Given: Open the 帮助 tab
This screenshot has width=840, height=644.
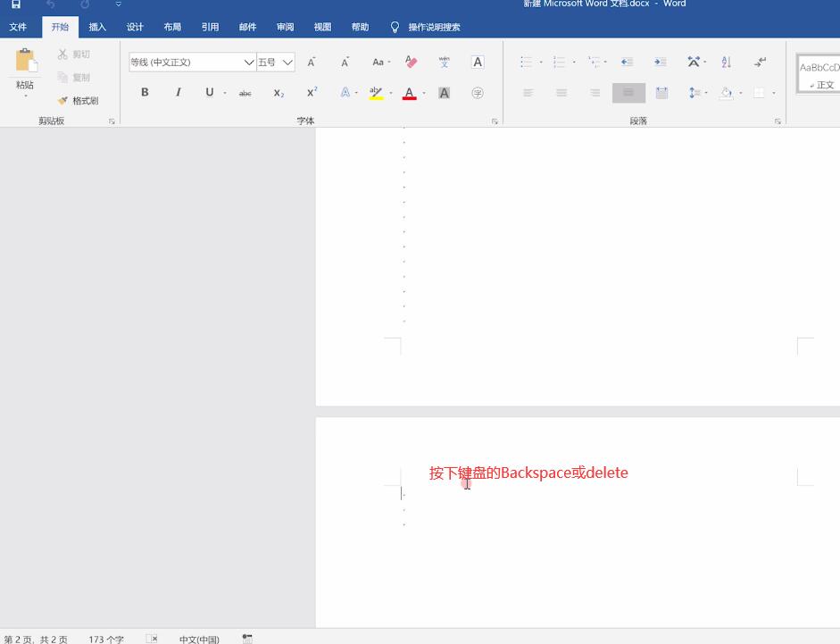Looking at the screenshot, I should [x=360, y=27].
